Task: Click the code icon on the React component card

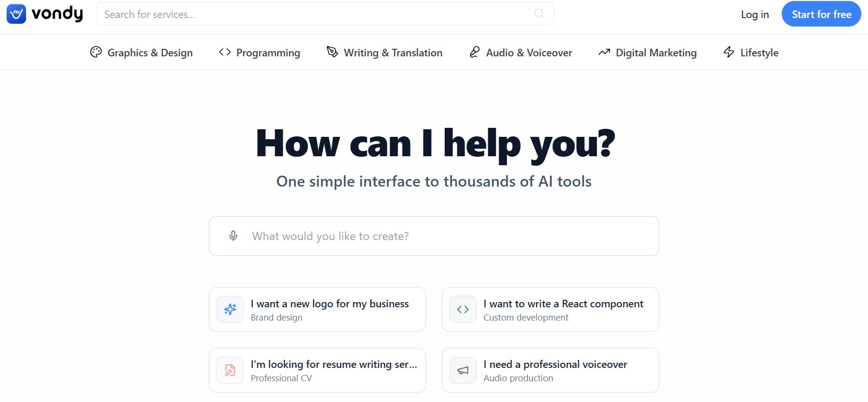Action: (x=463, y=309)
